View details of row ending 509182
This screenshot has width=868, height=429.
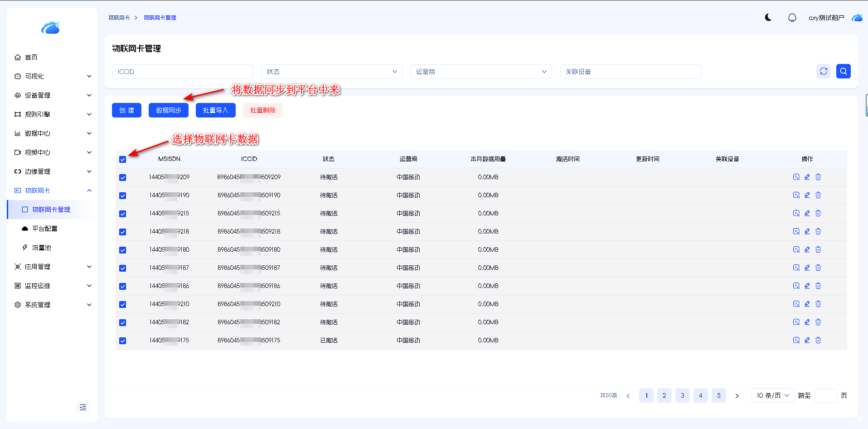[x=796, y=322]
